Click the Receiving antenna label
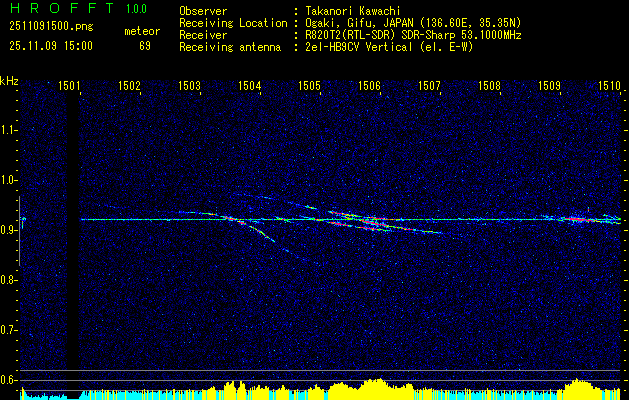This screenshot has width=629, height=400. pos(230,47)
